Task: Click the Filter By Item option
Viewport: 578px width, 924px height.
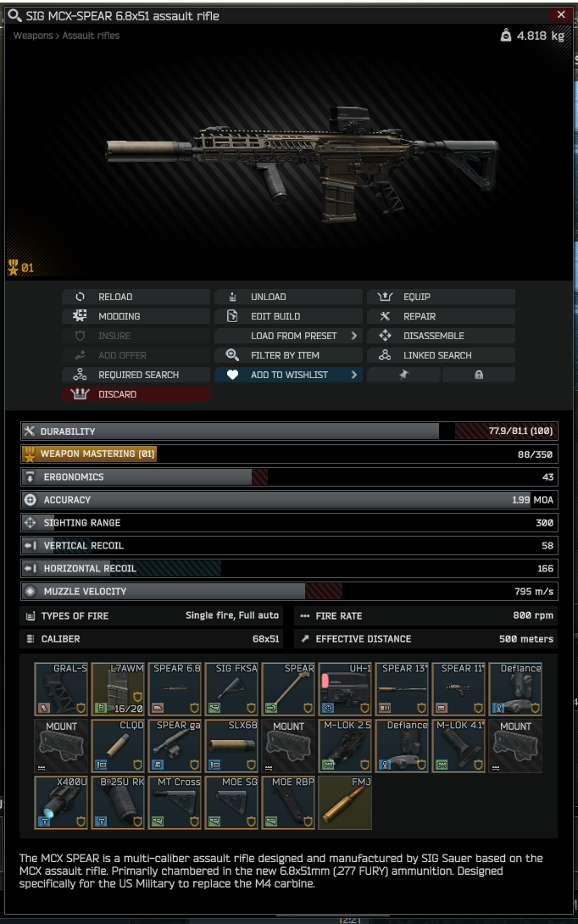Action: [288, 355]
